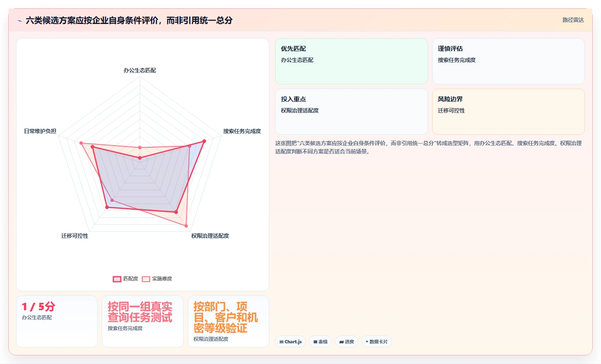Open the 优先匹配 green card

(352, 61)
